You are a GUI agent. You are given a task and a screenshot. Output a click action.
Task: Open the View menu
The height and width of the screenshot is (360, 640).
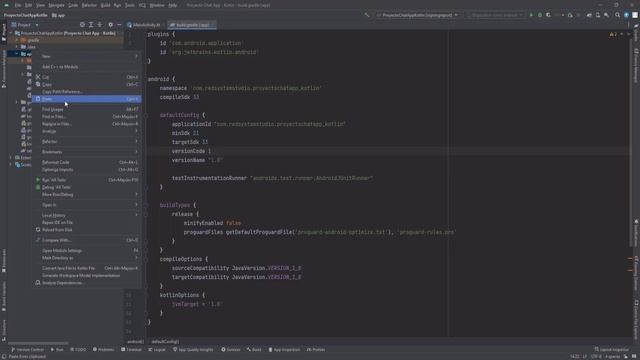point(40,5)
